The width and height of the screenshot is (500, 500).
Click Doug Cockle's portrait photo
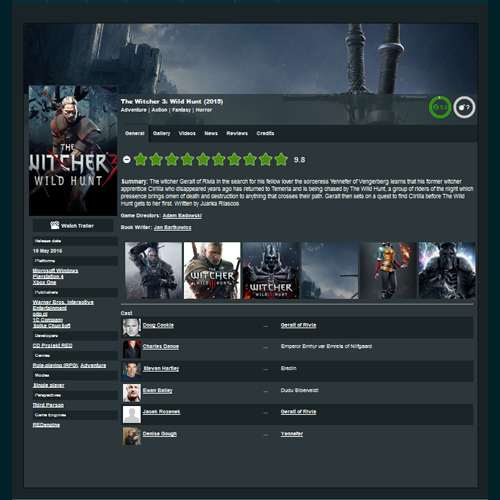[132, 327]
